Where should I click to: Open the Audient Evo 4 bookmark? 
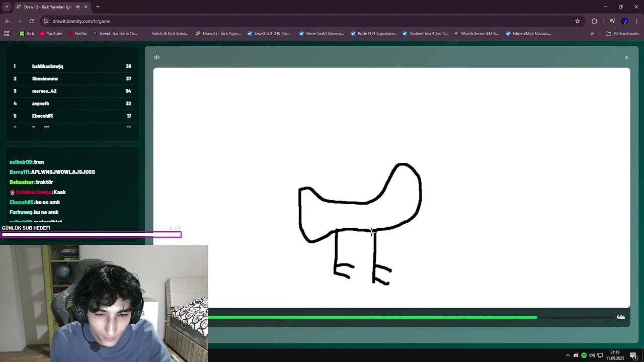tap(425, 34)
